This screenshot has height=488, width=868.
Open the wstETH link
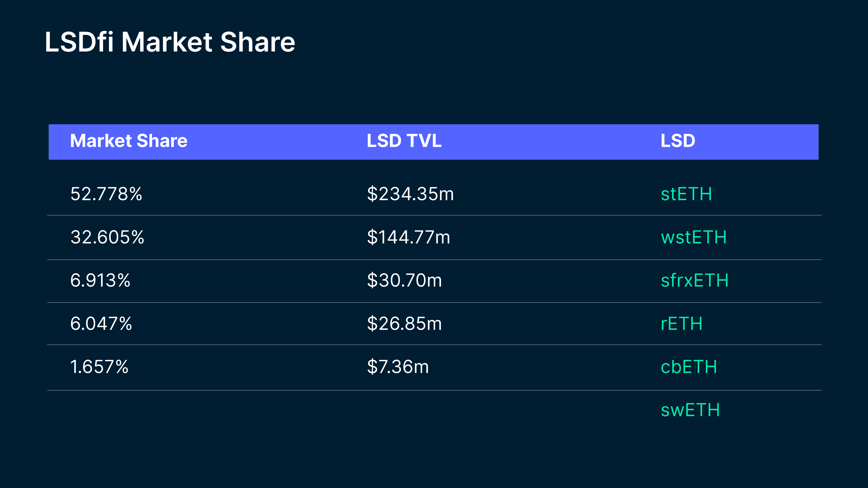(x=693, y=237)
